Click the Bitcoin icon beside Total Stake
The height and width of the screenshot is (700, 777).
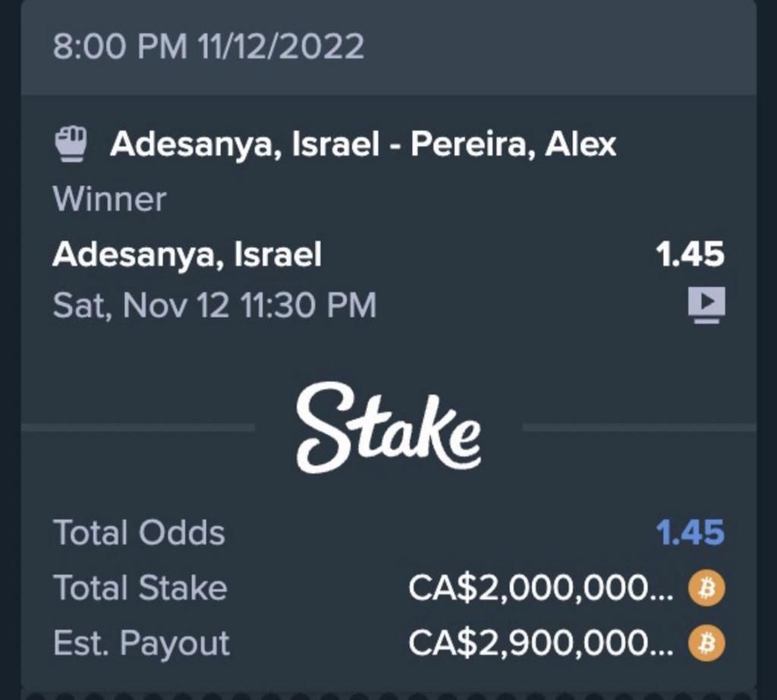(706, 588)
